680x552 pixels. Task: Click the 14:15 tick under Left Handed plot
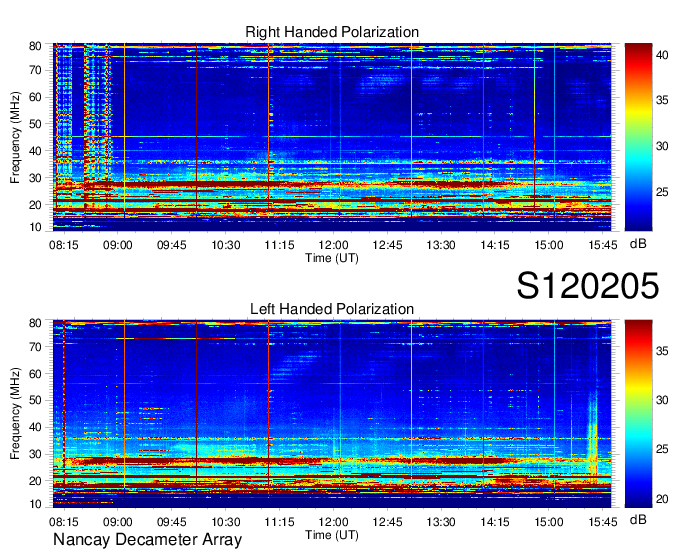point(495,522)
